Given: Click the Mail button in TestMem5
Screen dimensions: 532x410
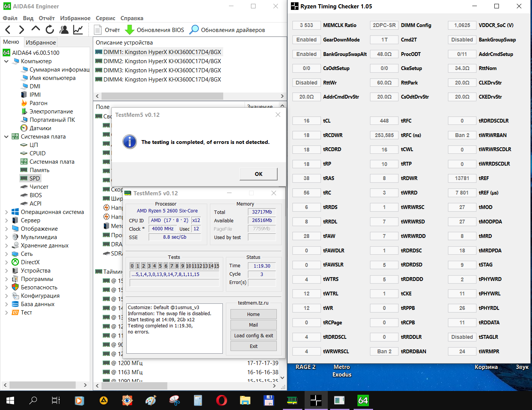Looking at the screenshot, I should click(253, 325).
